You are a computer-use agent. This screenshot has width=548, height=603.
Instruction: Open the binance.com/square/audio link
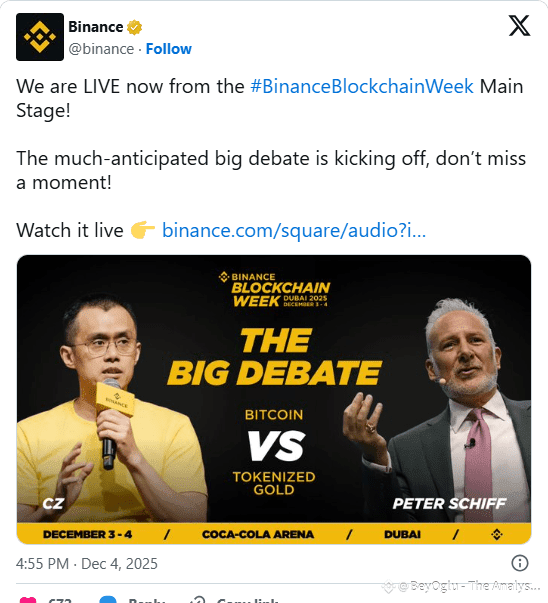click(294, 230)
